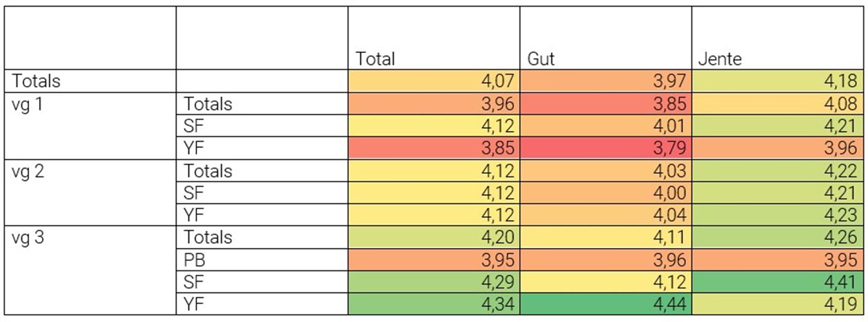Select the "Totals" sub-row label under vg 3

coord(208,237)
